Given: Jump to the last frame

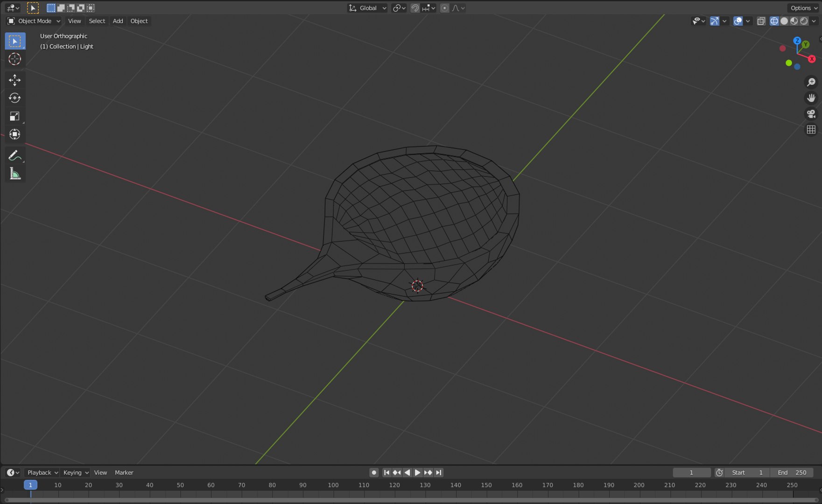Looking at the screenshot, I should coord(438,473).
